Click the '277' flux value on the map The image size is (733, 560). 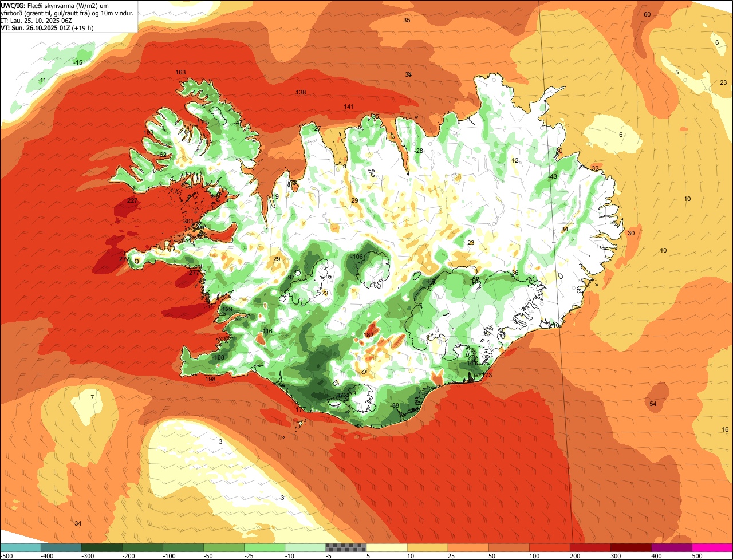pyautogui.click(x=194, y=273)
